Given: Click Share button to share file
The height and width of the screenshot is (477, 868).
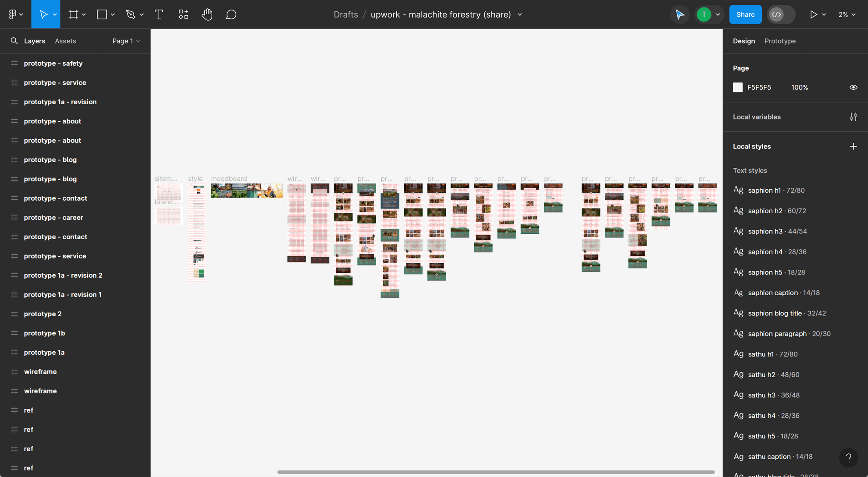Looking at the screenshot, I should (x=746, y=14).
